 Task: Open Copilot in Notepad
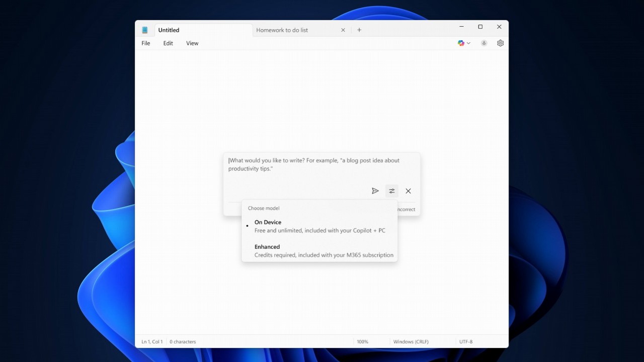461,43
